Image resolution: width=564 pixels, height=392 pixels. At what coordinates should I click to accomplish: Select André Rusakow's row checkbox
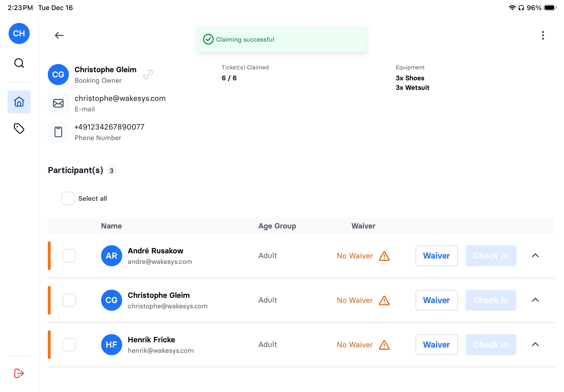coord(69,256)
